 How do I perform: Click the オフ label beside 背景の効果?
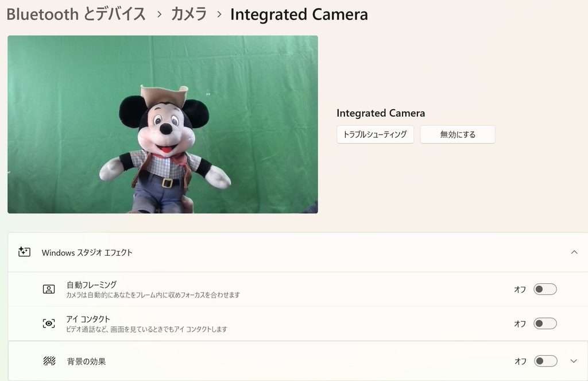coord(520,361)
